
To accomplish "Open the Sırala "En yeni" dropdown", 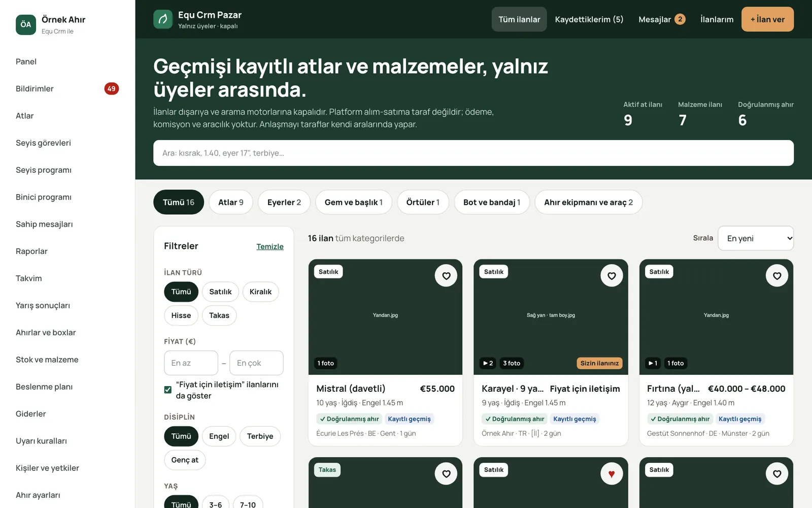I will (x=756, y=238).
